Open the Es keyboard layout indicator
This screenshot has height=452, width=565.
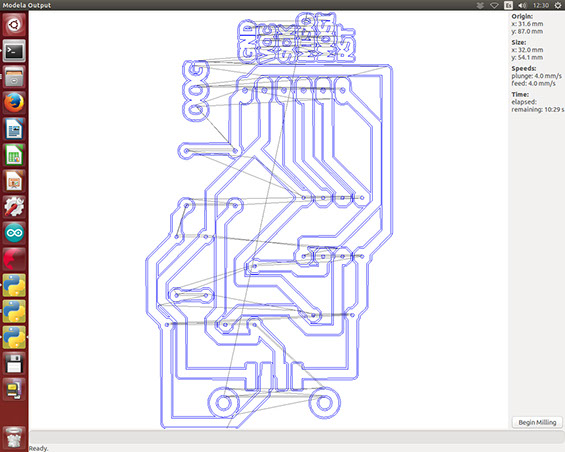pyautogui.click(x=508, y=5)
